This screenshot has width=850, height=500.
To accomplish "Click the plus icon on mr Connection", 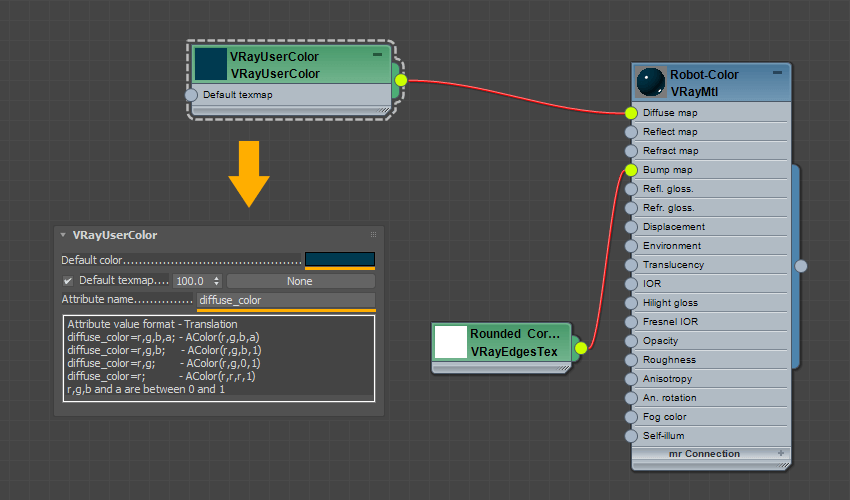I will pos(781,453).
